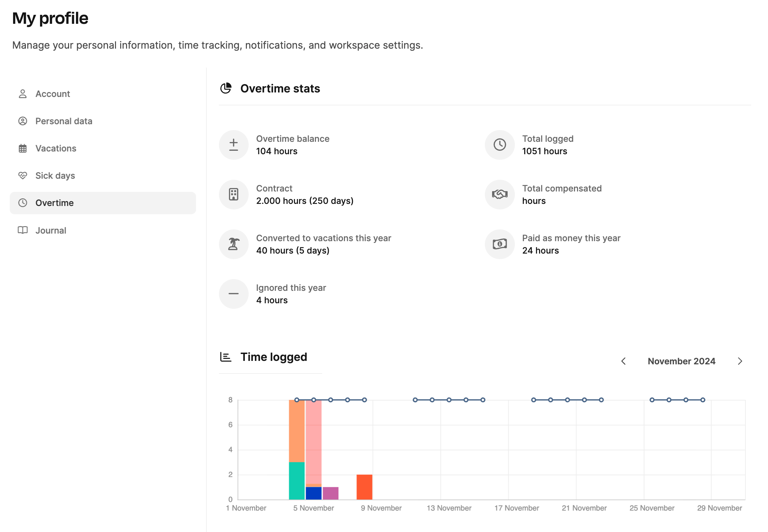768x532 pixels.
Task: Click the palm tree vacations icon
Action: [x=233, y=244]
